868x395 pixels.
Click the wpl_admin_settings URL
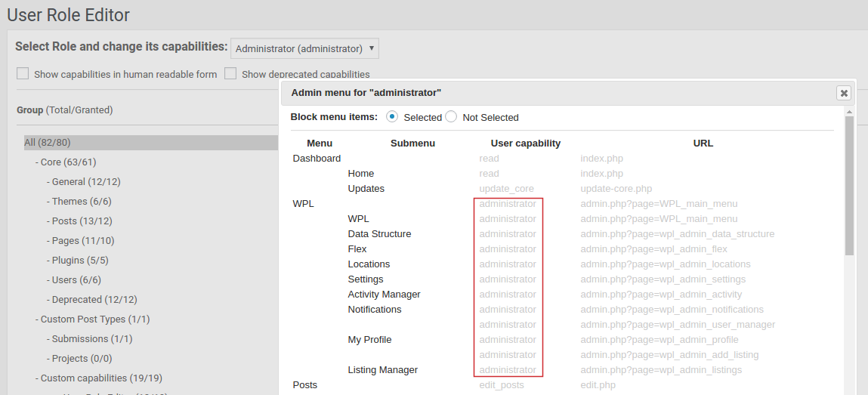point(663,279)
